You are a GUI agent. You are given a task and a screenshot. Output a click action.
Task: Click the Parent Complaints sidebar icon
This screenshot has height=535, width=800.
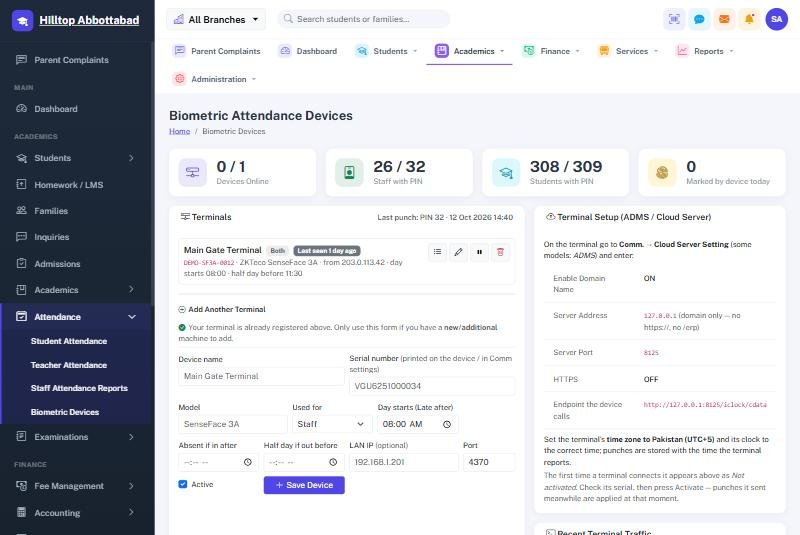pos(21,60)
